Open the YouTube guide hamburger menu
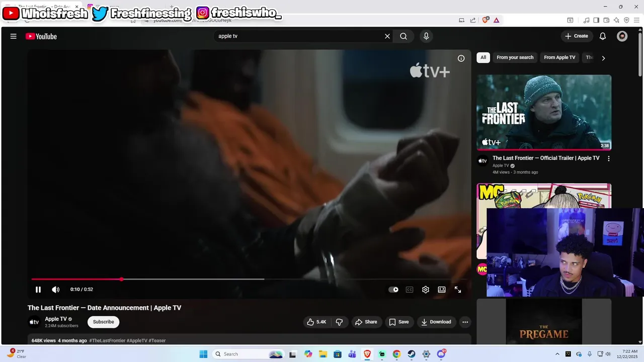The width and height of the screenshot is (644, 362). [x=14, y=36]
